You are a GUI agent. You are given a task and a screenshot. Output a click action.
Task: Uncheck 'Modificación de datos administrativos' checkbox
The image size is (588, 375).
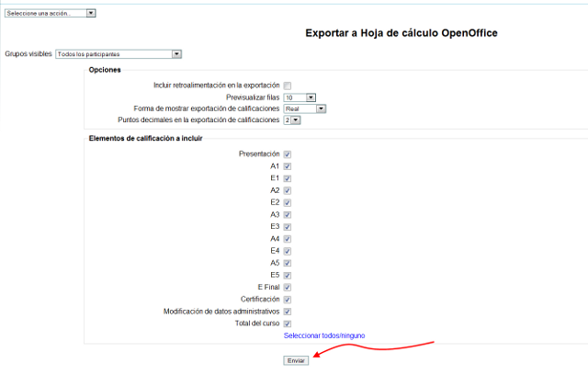288,311
